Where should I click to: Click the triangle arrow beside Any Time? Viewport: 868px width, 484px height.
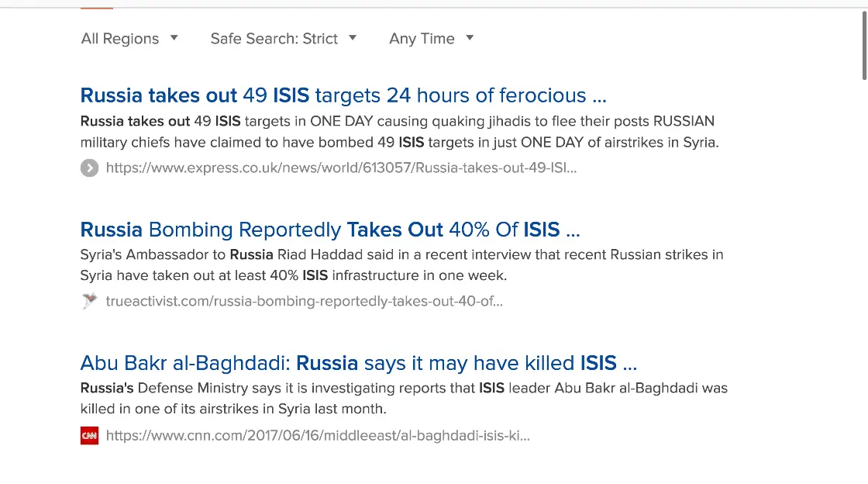tap(470, 38)
